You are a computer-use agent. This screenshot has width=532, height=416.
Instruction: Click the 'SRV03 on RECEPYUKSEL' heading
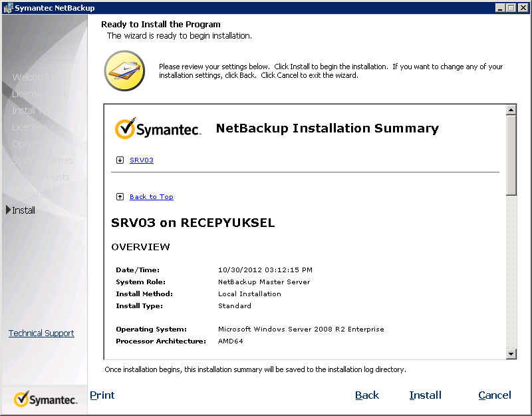pyautogui.click(x=193, y=223)
